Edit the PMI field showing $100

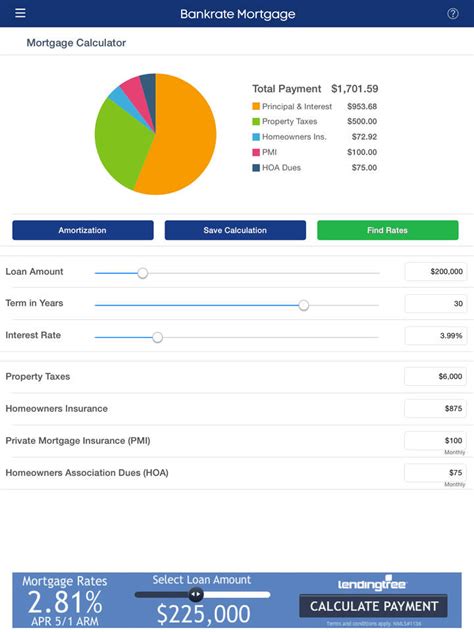click(436, 441)
